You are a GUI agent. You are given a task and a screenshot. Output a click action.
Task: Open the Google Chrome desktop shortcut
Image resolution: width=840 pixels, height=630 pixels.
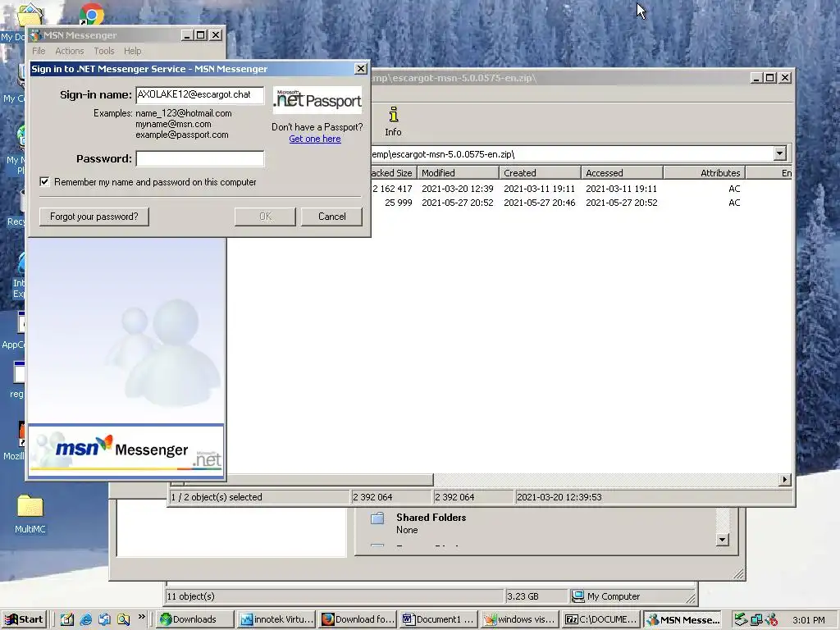click(x=92, y=13)
